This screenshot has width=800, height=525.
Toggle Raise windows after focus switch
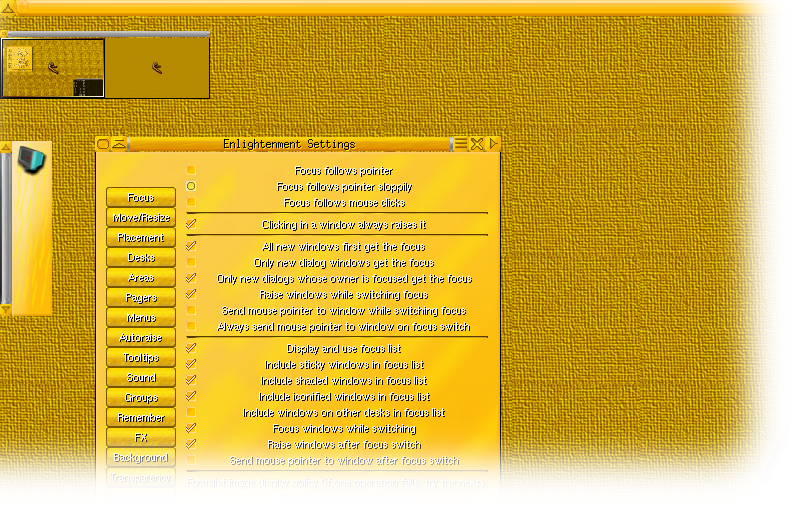click(x=191, y=444)
